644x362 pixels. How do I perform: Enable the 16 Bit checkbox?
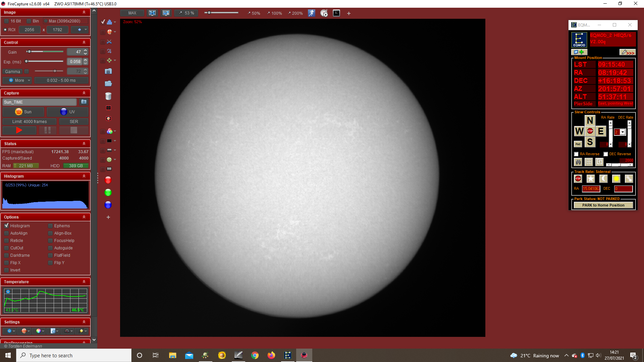click(6, 21)
